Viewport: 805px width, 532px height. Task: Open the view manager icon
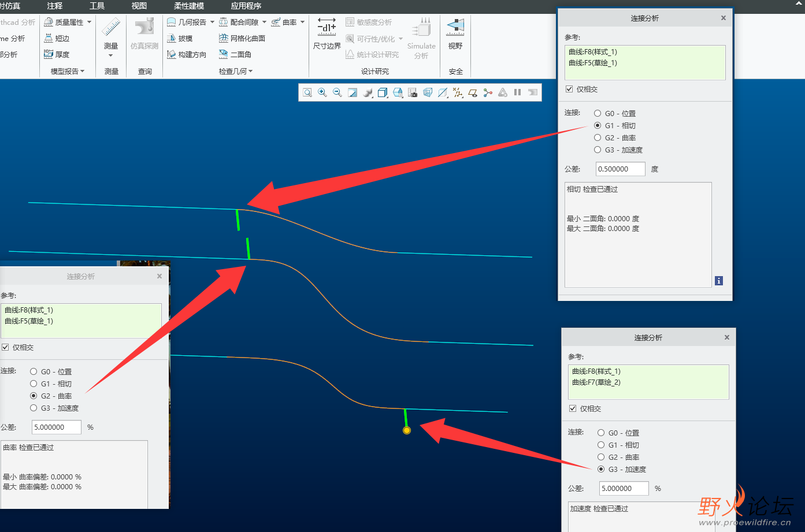[x=398, y=92]
